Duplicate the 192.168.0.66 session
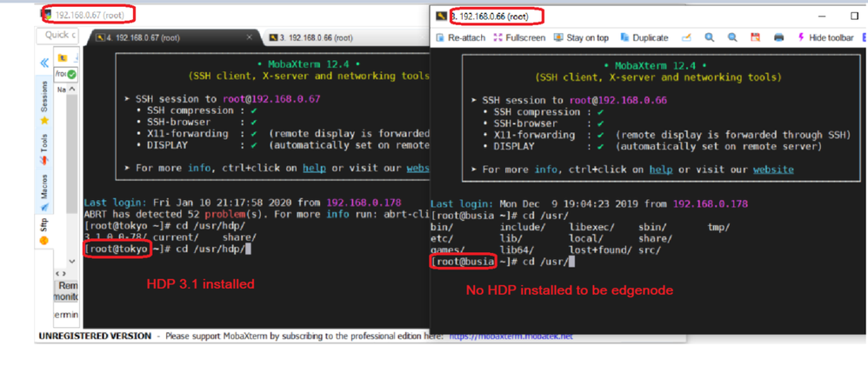 644,37
